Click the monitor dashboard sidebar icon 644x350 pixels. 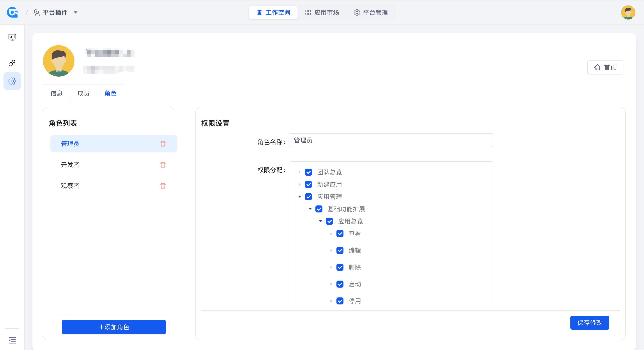point(12,37)
